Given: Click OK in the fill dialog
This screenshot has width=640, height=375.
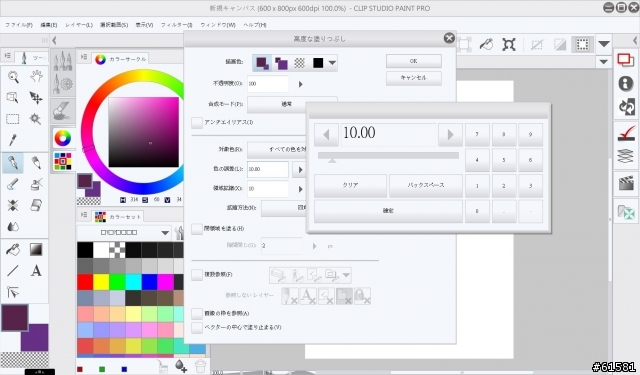Looking at the screenshot, I should click(x=413, y=61).
